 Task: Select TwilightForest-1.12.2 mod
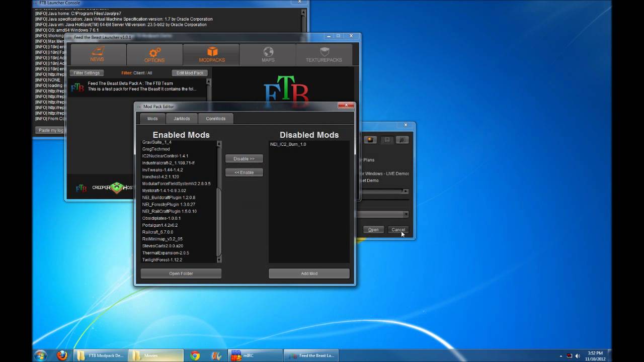pos(162,260)
